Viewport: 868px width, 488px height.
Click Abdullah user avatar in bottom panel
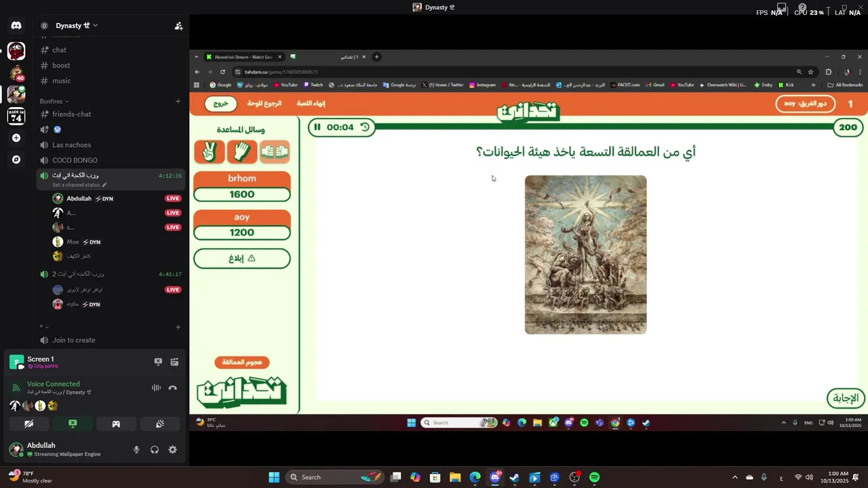click(x=16, y=449)
